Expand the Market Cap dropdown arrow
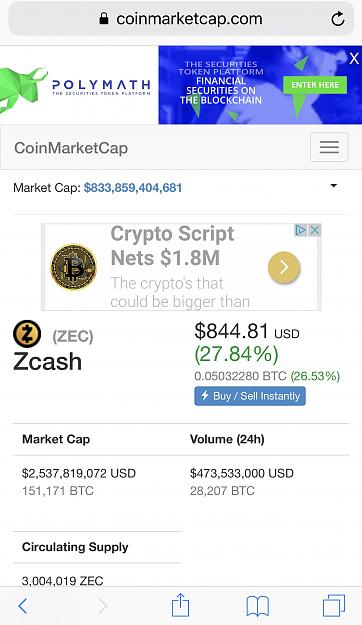362x625 pixels. pos(334,186)
